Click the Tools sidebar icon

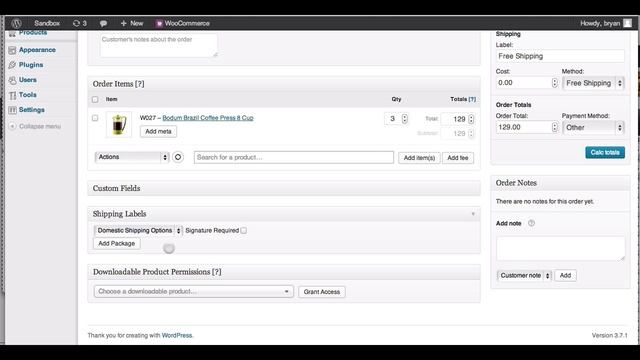click(x=12, y=95)
